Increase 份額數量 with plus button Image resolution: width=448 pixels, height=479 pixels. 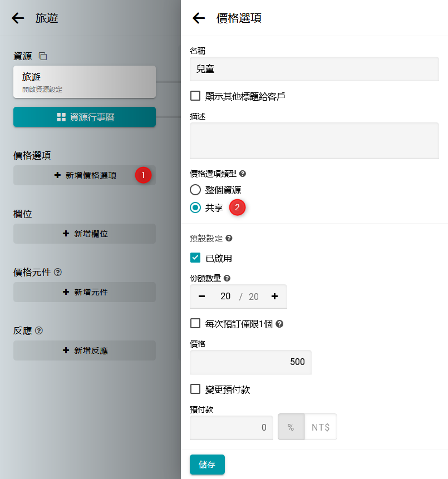(x=274, y=297)
